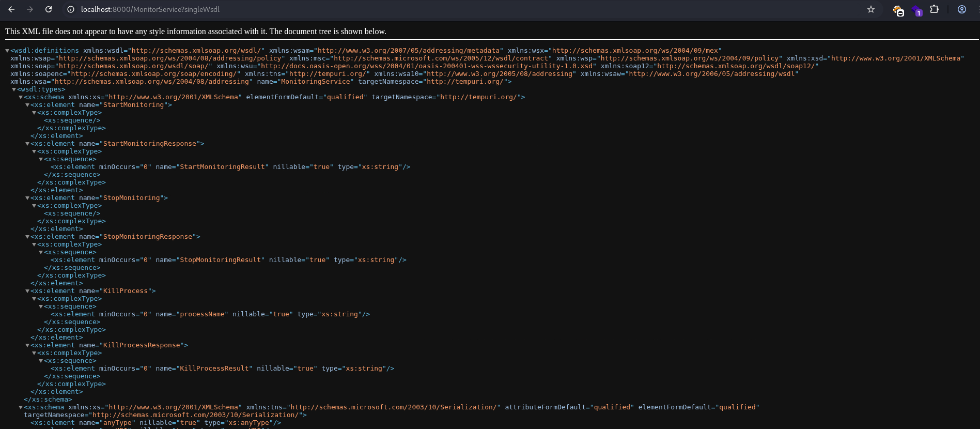Go back to the previous page
This screenshot has width=980, height=429.
click(x=11, y=9)
